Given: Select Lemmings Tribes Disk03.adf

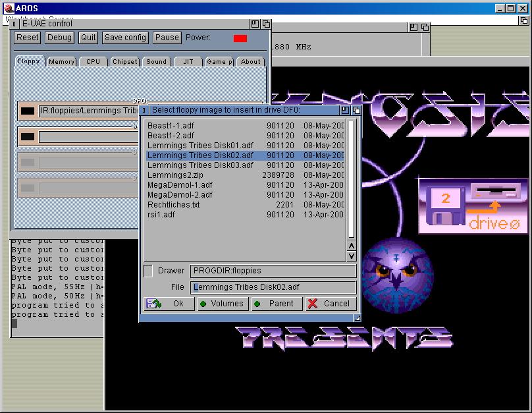Looking at the screenshot, I should [x=245, y=165].
